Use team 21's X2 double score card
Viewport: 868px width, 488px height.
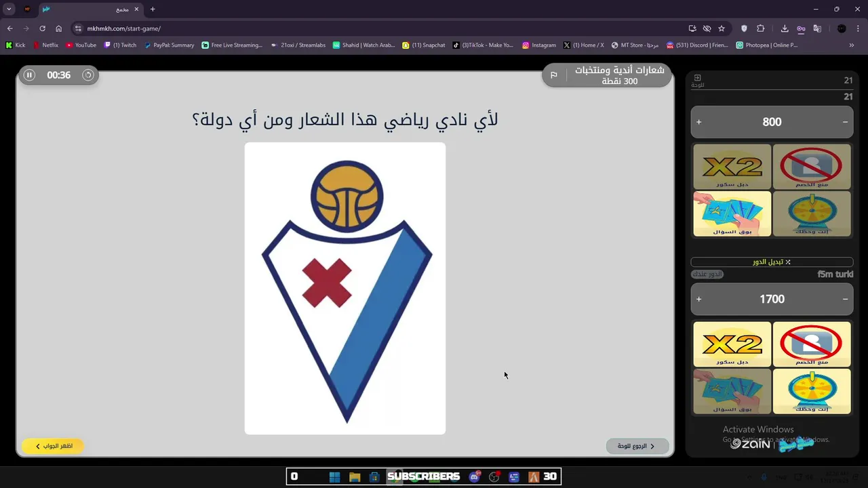click(732, 167)
